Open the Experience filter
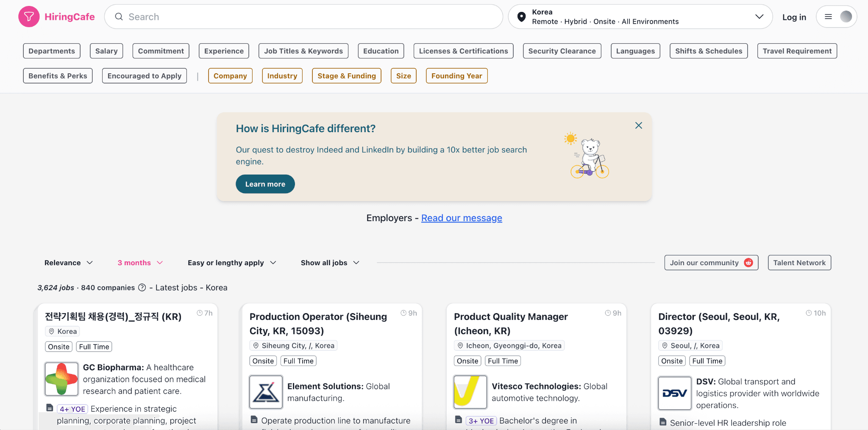The image size is (868, 430). pos(224,51)
